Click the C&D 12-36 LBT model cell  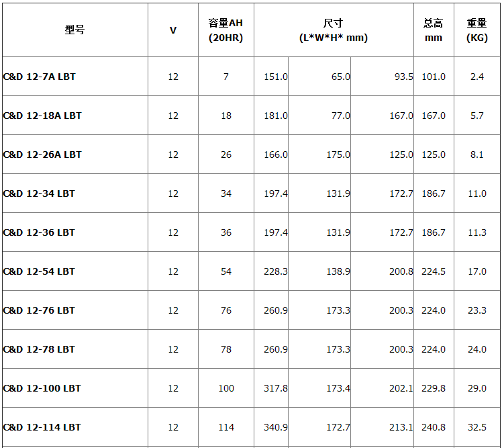pyautogui.click(x=39, y=232)
